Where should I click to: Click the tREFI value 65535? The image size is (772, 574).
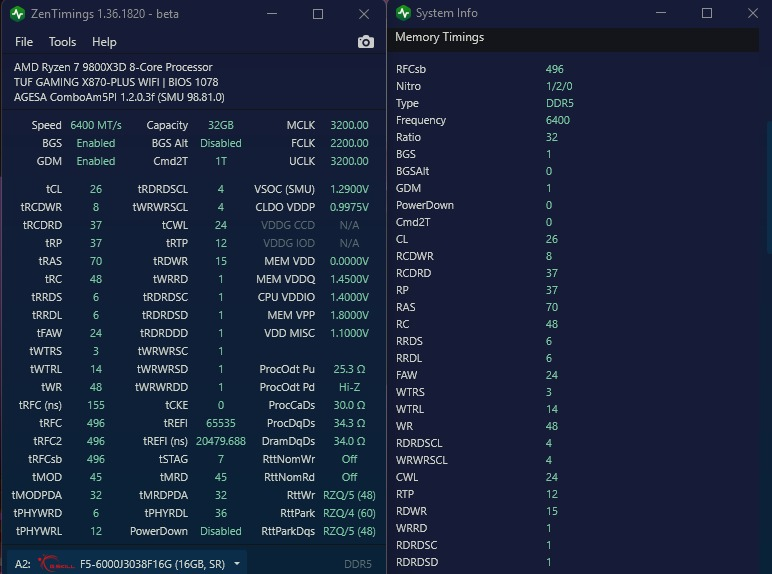pos(221,423)
